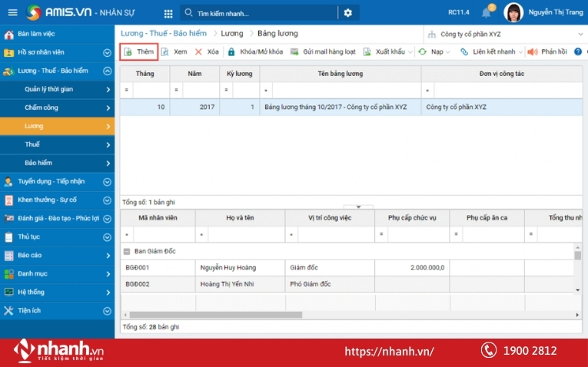Expand the Tuyển dụng - Tiếp nhận menu

[x=107, y=182]
